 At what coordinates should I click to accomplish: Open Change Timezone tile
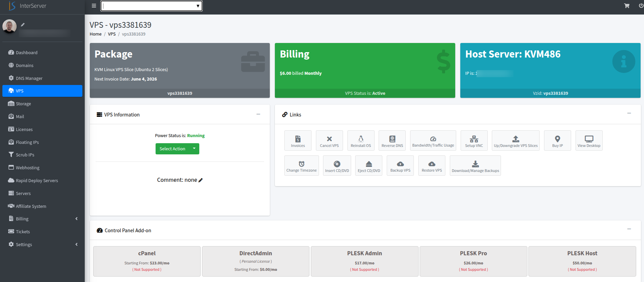[302, 166]
